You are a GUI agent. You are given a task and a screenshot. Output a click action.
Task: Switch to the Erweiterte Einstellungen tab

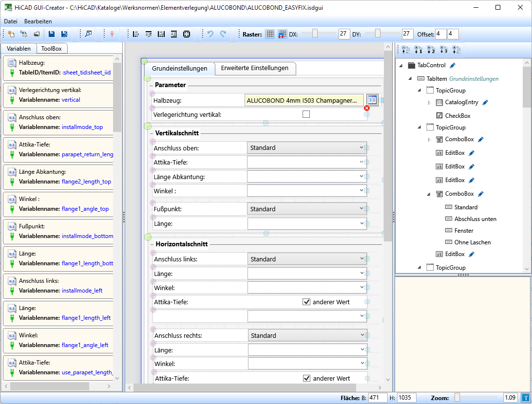[254, 68]
